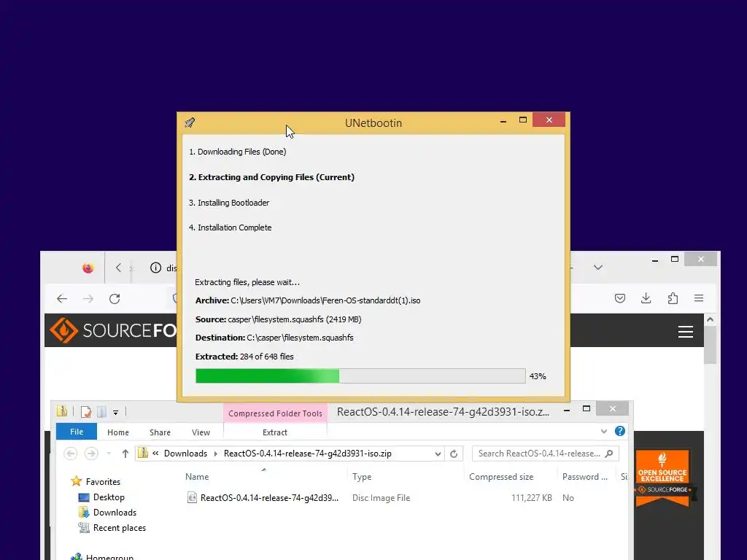
Task: Click address breadcrumb arrow after Downloads
Action: 215,454
